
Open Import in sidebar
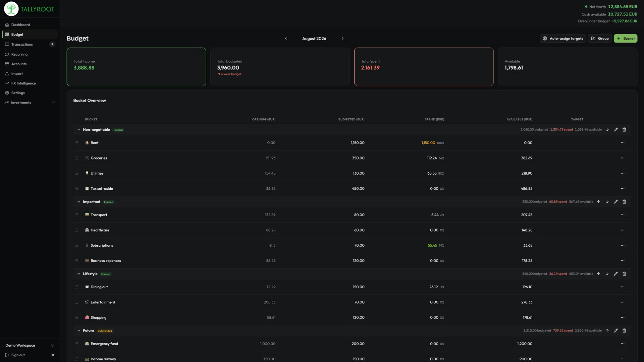pos(30,74)
